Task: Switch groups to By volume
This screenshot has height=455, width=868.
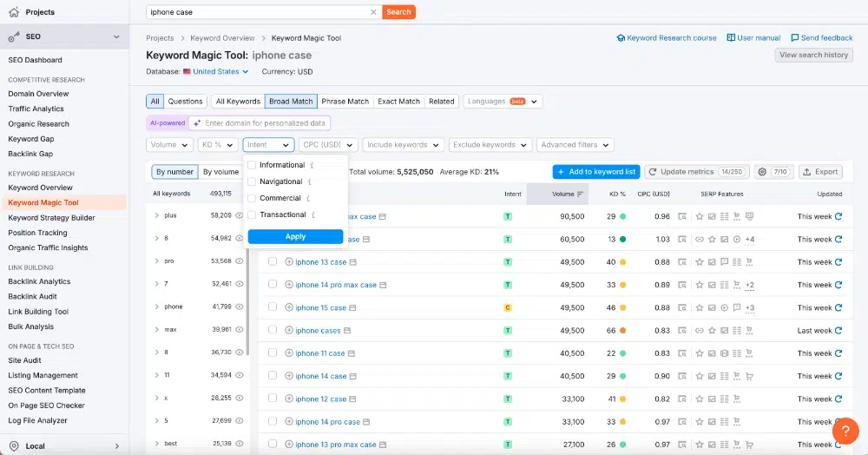Action: tap(220, 172)
